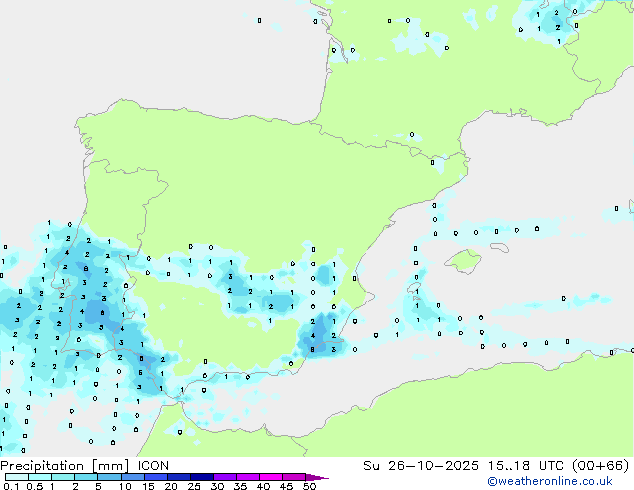634x490 pixels.
Task: Click the '25' legend scale label
Action: (x=194, y=486)
